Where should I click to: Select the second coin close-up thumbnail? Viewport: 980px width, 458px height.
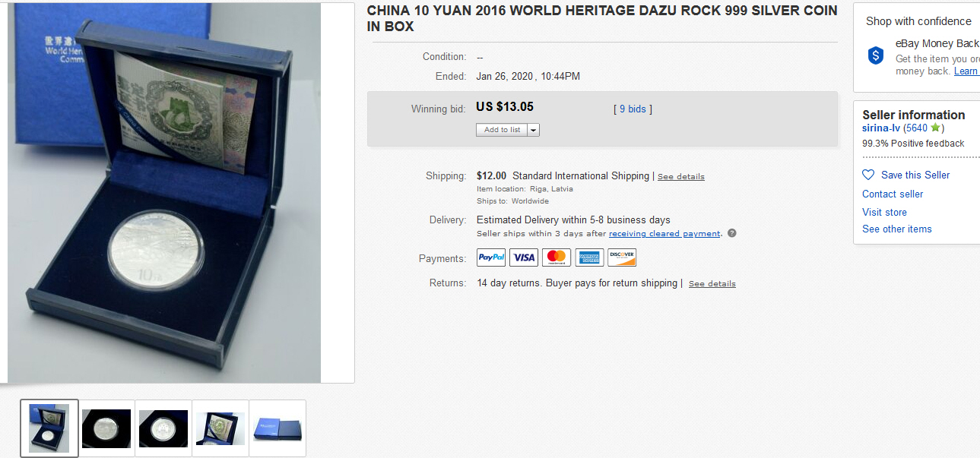click(106, 428)
